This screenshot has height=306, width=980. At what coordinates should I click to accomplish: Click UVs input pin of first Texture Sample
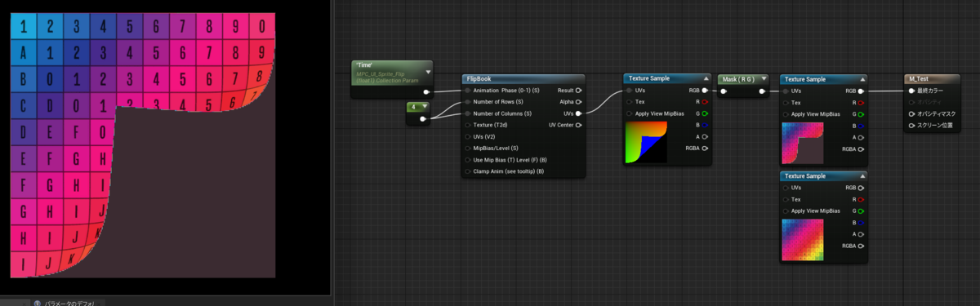tap(629, 90)
